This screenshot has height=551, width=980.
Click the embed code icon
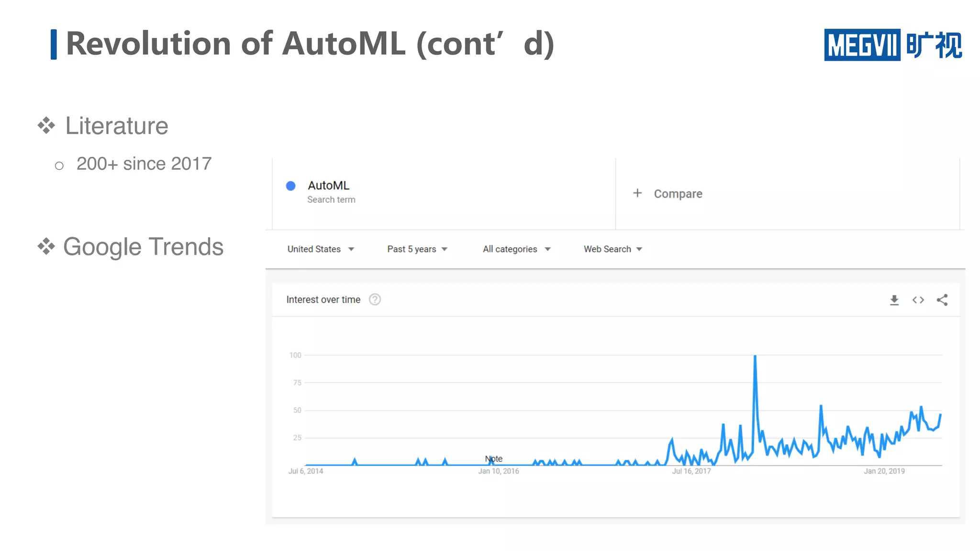[918, 300]
